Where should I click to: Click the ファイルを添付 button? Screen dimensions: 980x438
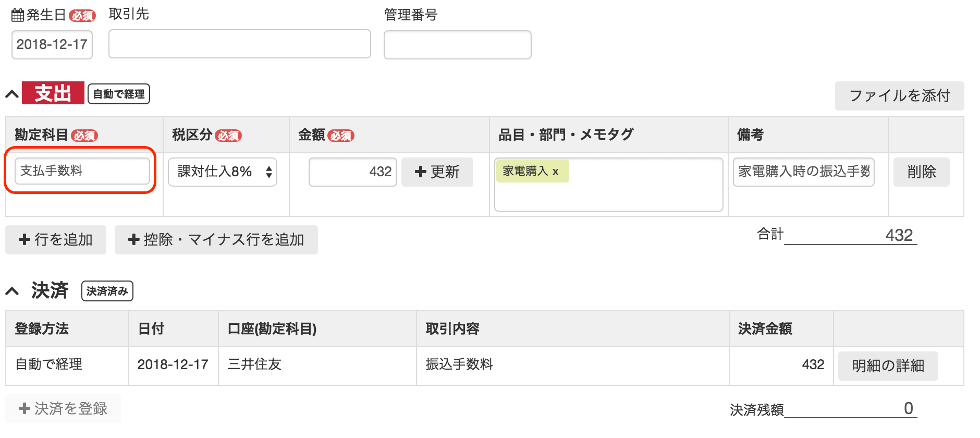899,96
